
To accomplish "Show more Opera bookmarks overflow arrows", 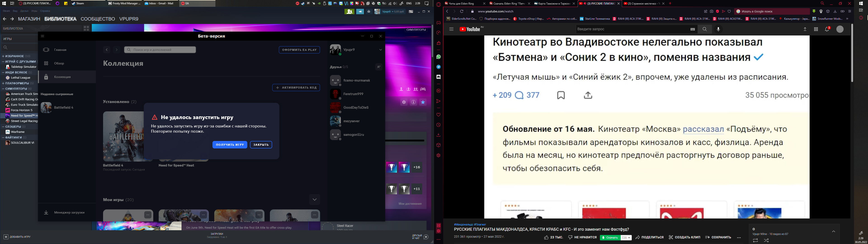I will 847,19.
